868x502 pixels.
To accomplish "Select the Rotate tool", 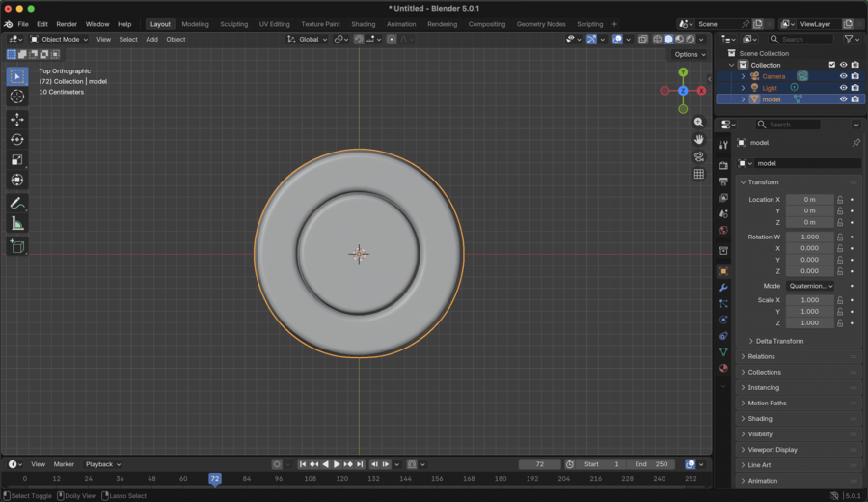I will 17,140.
